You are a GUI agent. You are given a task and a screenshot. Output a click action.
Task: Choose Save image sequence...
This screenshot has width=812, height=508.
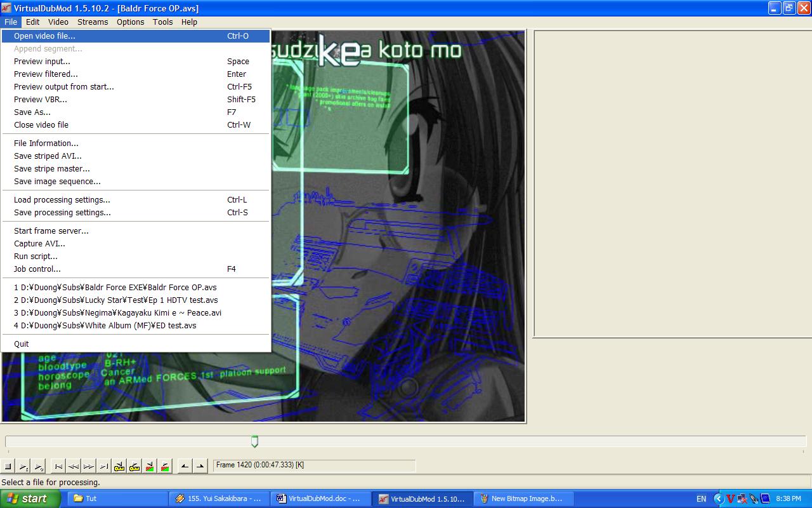[x=136, y=182]
